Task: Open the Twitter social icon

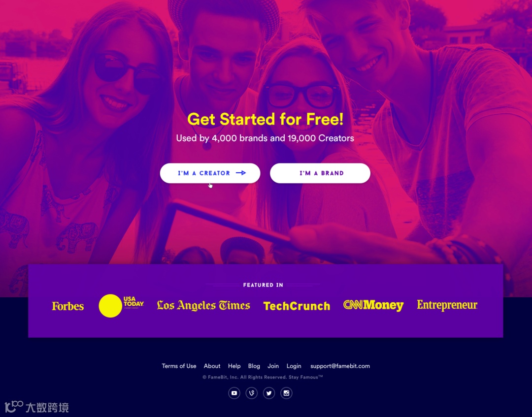Action: pyautogui.click(x=269, y=393)
